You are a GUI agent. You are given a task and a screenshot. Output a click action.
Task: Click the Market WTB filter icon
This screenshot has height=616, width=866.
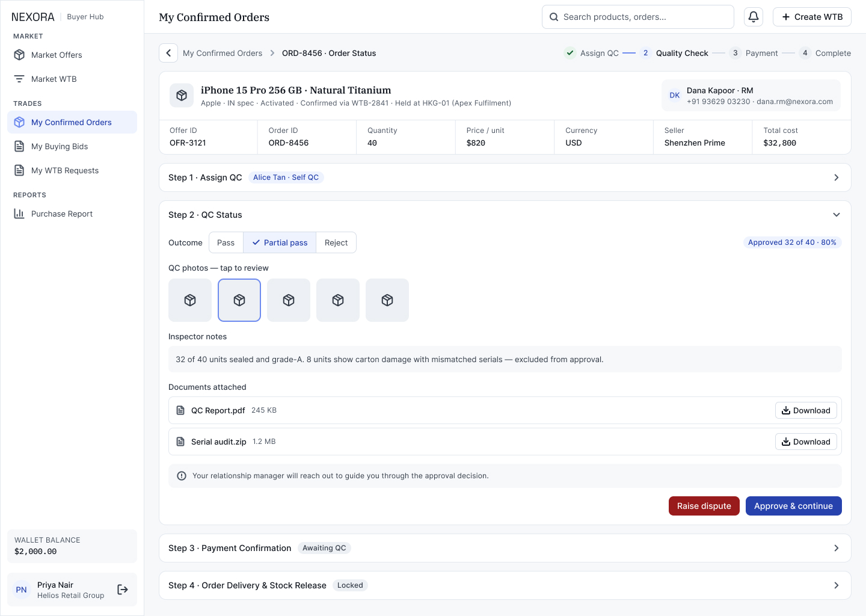tap(19, 79)
